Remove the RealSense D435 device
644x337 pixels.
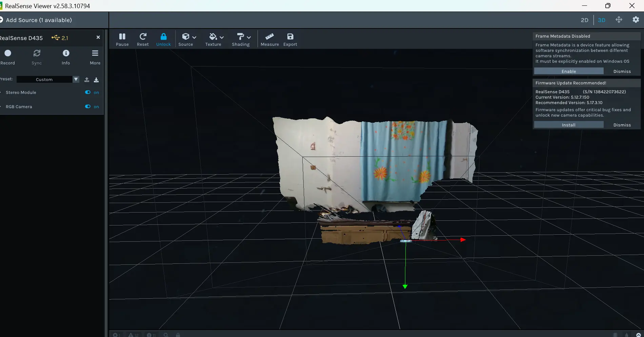(98, 37)
